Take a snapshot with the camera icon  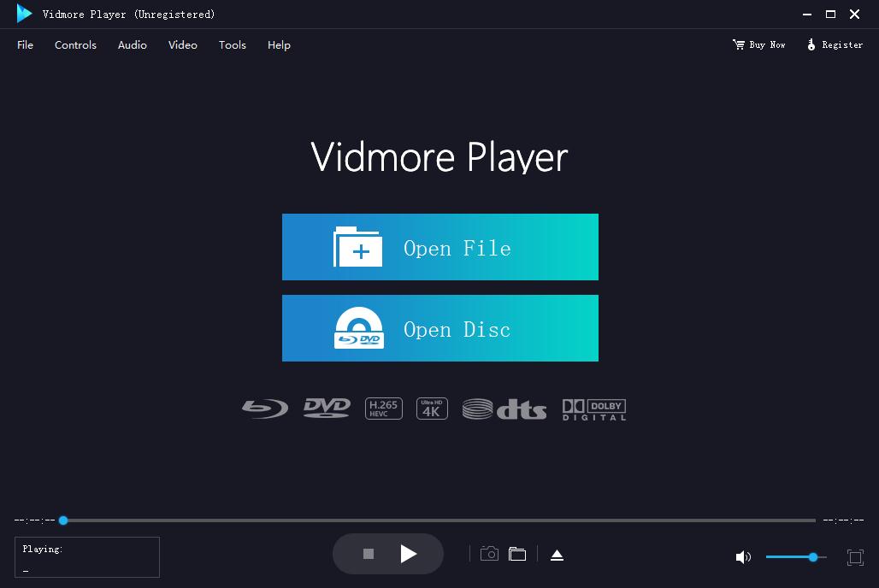(489, 554)
